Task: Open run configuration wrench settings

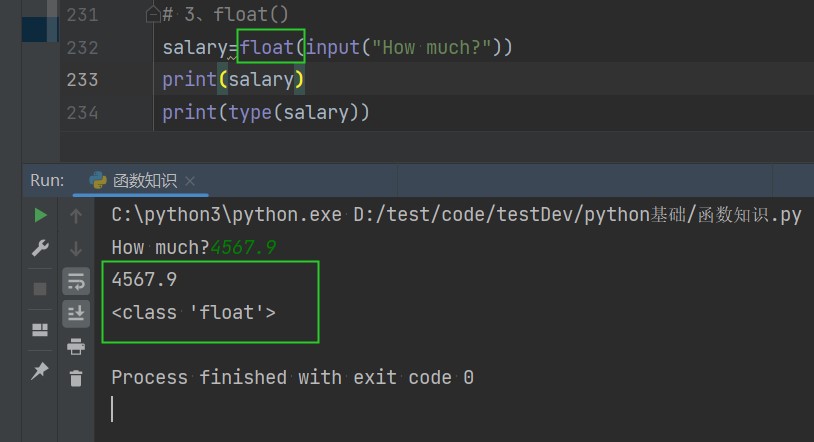Action: [40, 248]
